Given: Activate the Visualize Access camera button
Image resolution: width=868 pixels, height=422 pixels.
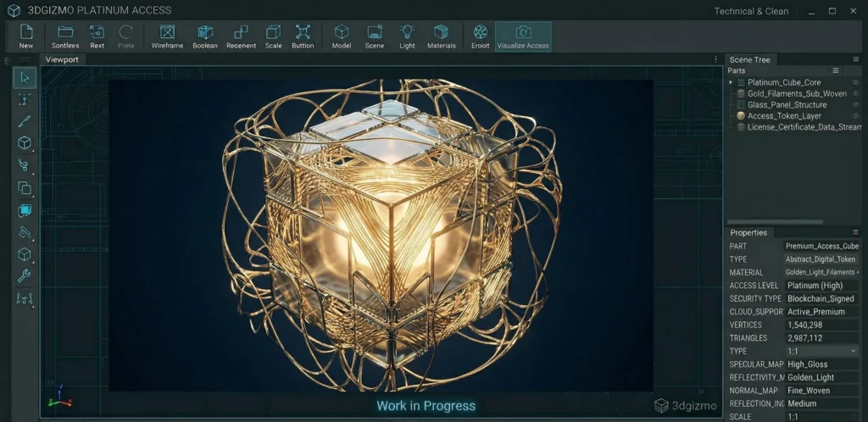Looking at the screenshot, I should (523, 36).
